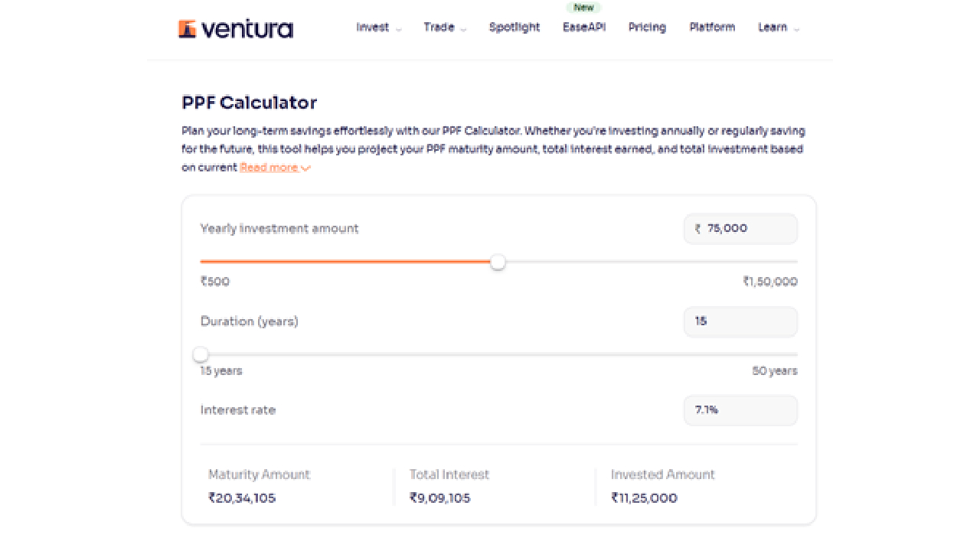Screen dimensions: 980x551
Task: Select Platform in the navigation bar
Action: (712, 28)
